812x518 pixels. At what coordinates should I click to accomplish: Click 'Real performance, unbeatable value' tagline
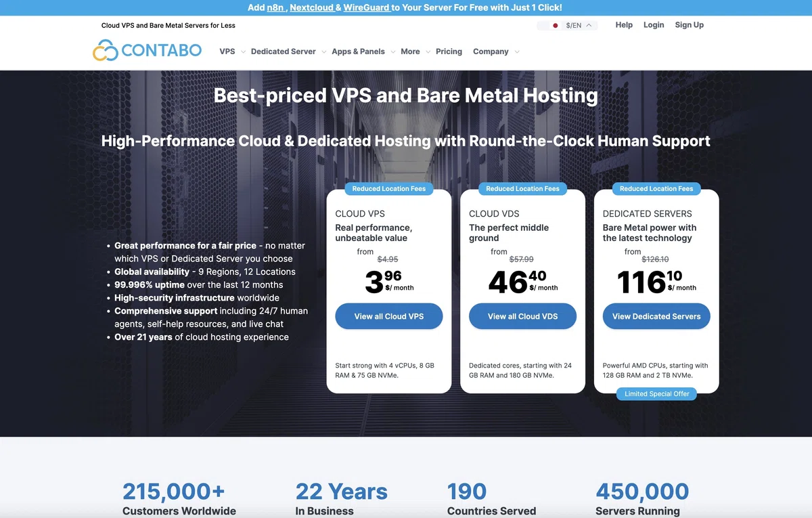pos(374,233)
